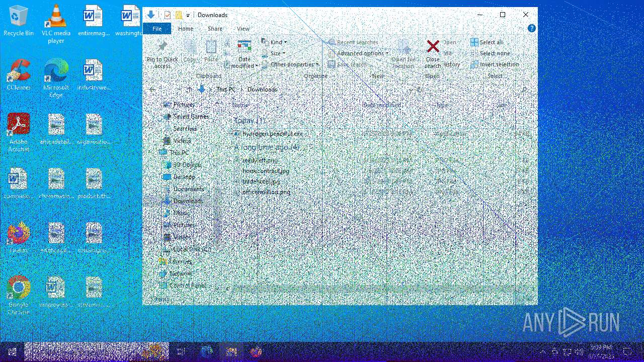Launch Firefox from the desktop icon

coord(19,237)
